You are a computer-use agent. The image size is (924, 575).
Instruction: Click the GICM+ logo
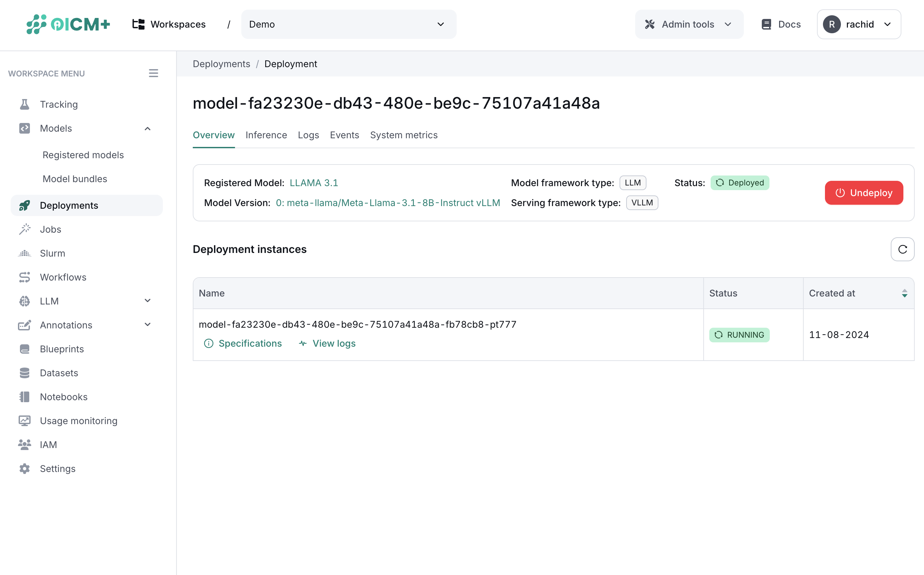[68, 24]
